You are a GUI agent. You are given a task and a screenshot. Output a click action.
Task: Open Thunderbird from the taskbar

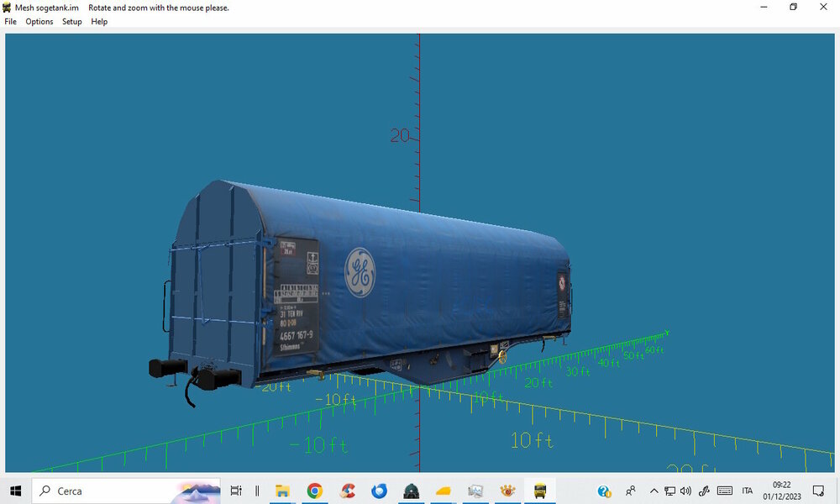point(380,491)
